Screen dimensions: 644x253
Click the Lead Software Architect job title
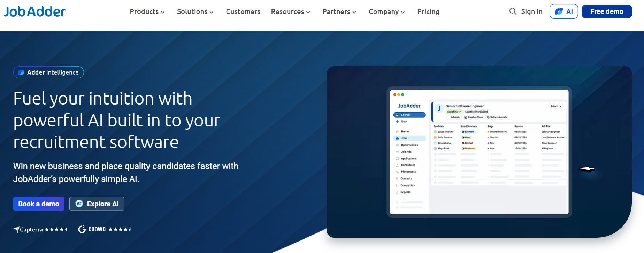click(x=553, y=138)
